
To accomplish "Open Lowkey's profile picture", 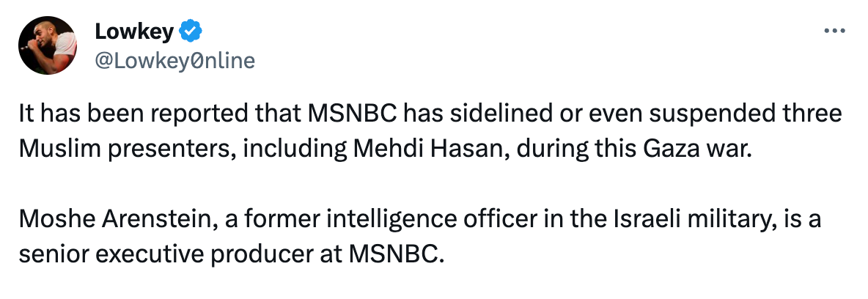I will (x=48, y=45).
